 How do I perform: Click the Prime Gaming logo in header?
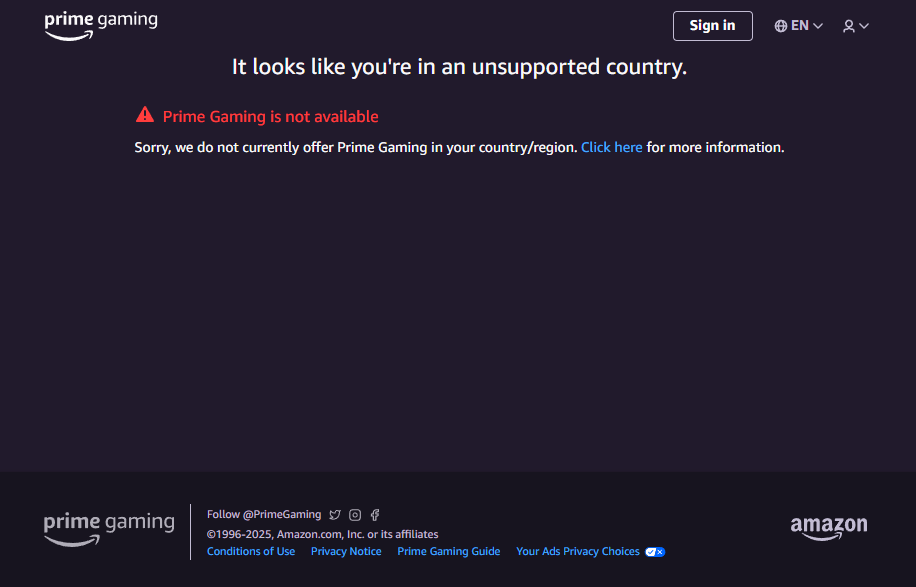(x=101, y=26)
